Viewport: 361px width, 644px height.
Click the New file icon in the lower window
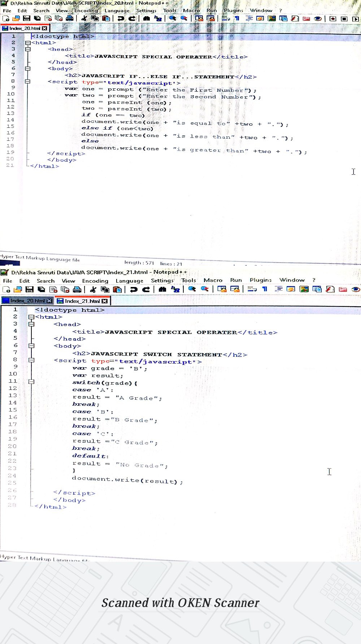tap(6, 289)
